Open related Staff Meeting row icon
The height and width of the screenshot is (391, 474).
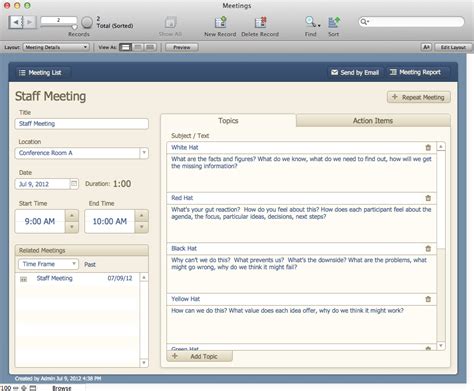pyautogui.click(x=23, y=279)
